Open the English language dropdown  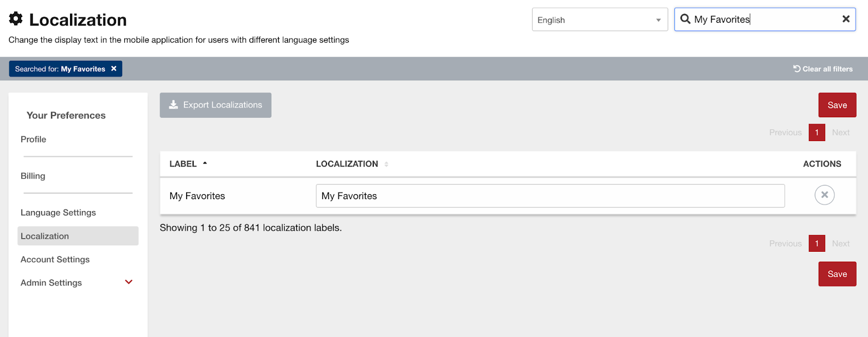[x=599, y=20]
